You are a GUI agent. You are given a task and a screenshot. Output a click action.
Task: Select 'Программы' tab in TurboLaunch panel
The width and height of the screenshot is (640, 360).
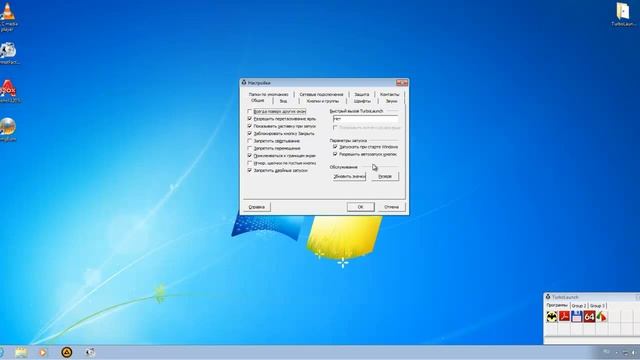(557, 305)
